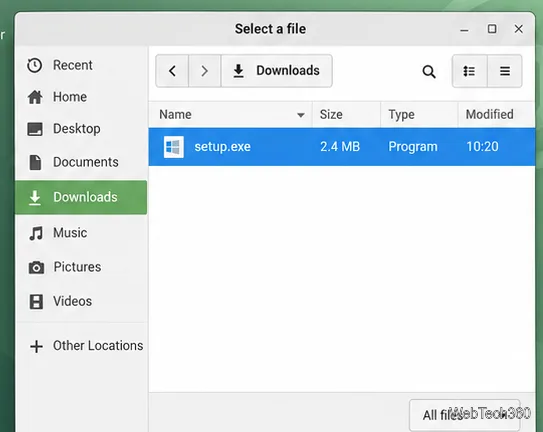Switch to list view toggle icon
Screen dimensions: 543x432
point(470,71)
